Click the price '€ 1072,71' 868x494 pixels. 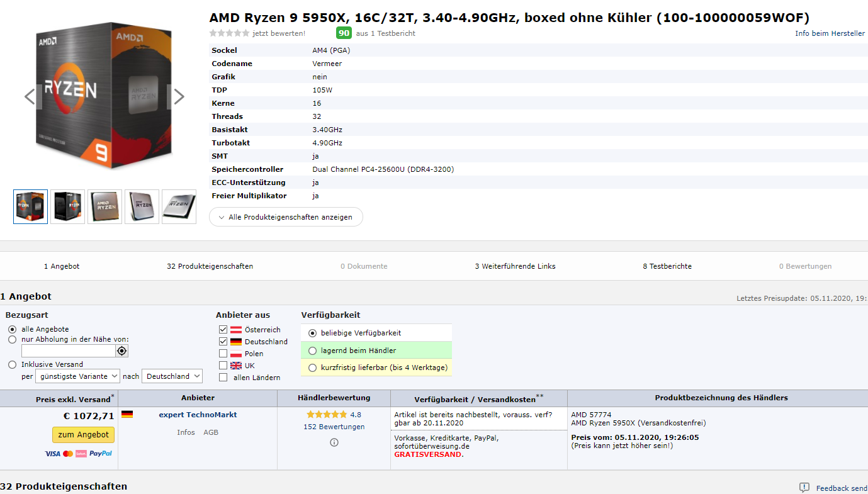(x=89, y=416)
